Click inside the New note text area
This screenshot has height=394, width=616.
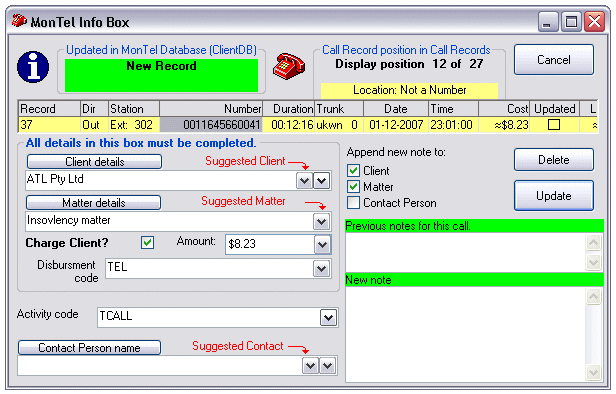pyautogui.click(x=465, y=334)
